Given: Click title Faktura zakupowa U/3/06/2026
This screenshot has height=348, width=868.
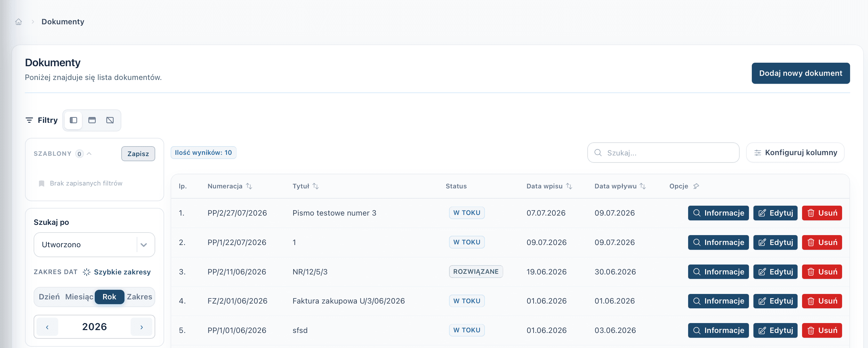Looking at the screenshot, I should coord(349,301).
